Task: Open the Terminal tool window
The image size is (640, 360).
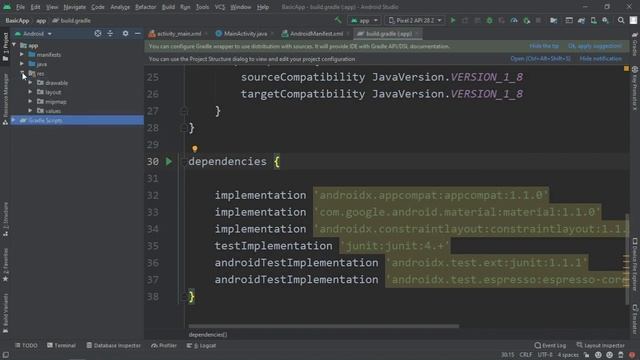Action: pos(61,346)
